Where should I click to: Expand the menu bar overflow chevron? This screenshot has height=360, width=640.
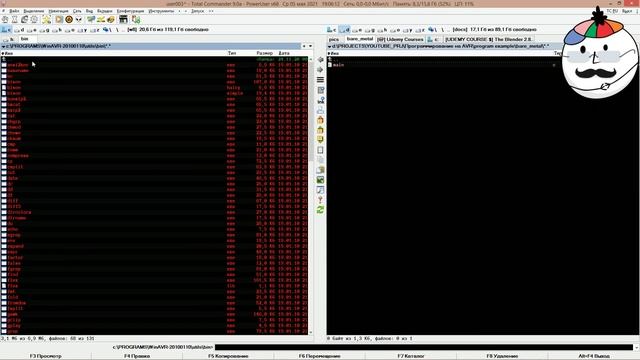[x=211, y=11]
